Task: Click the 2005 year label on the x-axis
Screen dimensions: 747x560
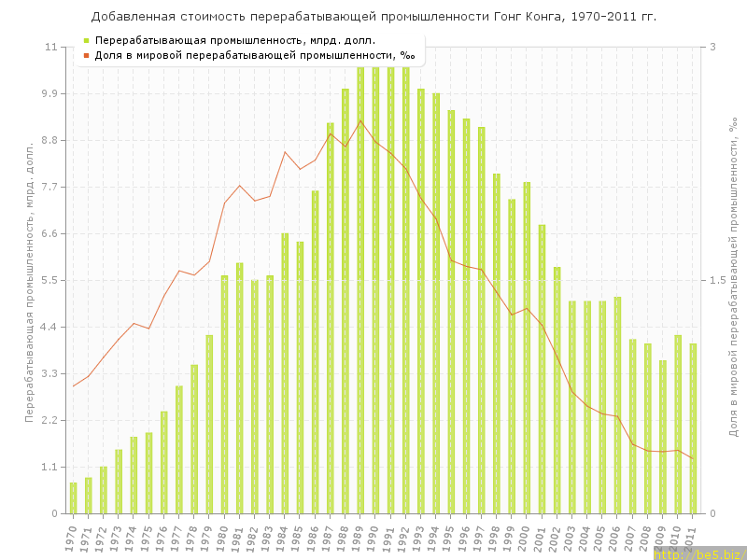Action: [x=600, y=541]
